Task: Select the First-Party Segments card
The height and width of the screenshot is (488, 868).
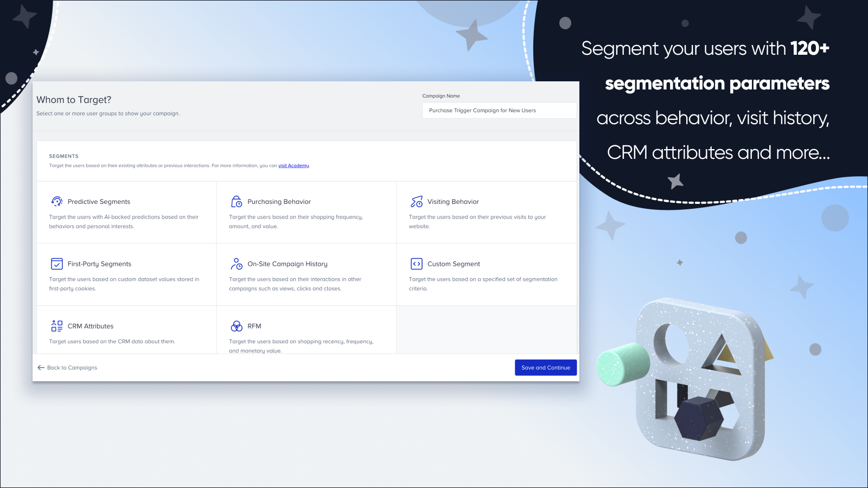Action: pos(126,274)
